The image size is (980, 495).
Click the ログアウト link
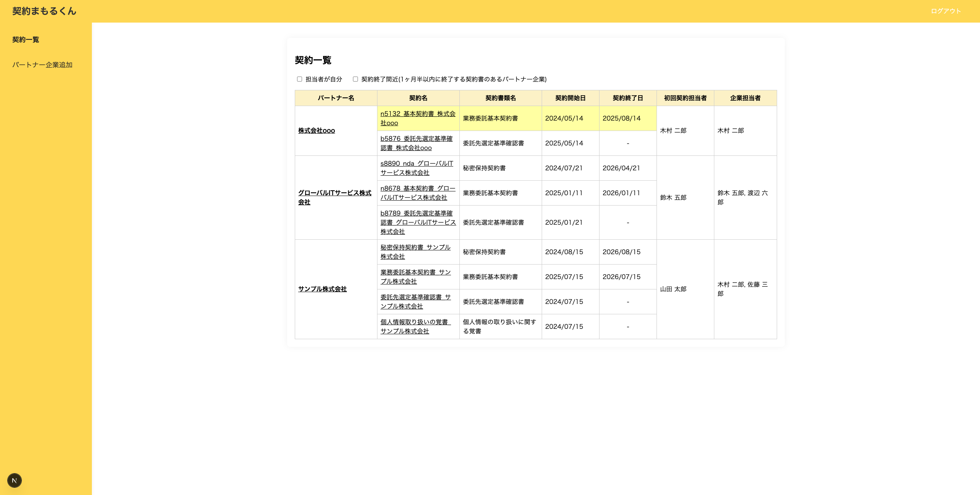946,11
